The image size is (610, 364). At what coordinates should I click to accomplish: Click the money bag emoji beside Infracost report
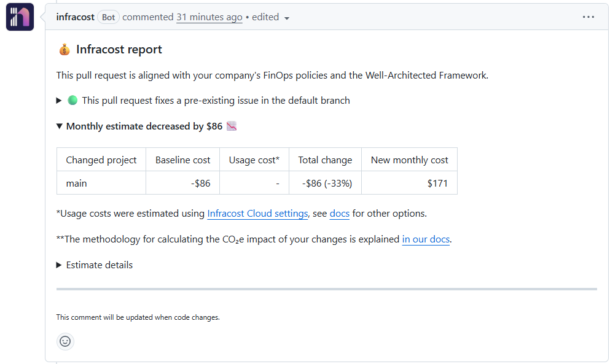(64, 50)
